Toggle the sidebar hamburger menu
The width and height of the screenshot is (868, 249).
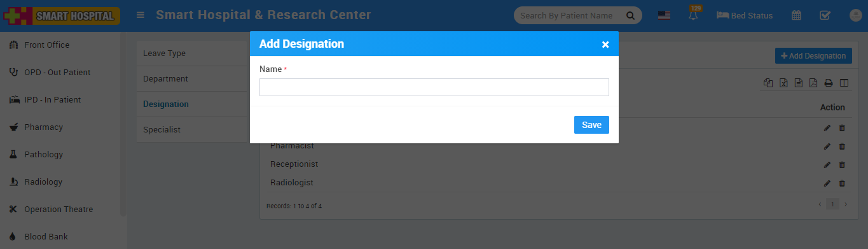pyautogui.click(x=141, y=15)
